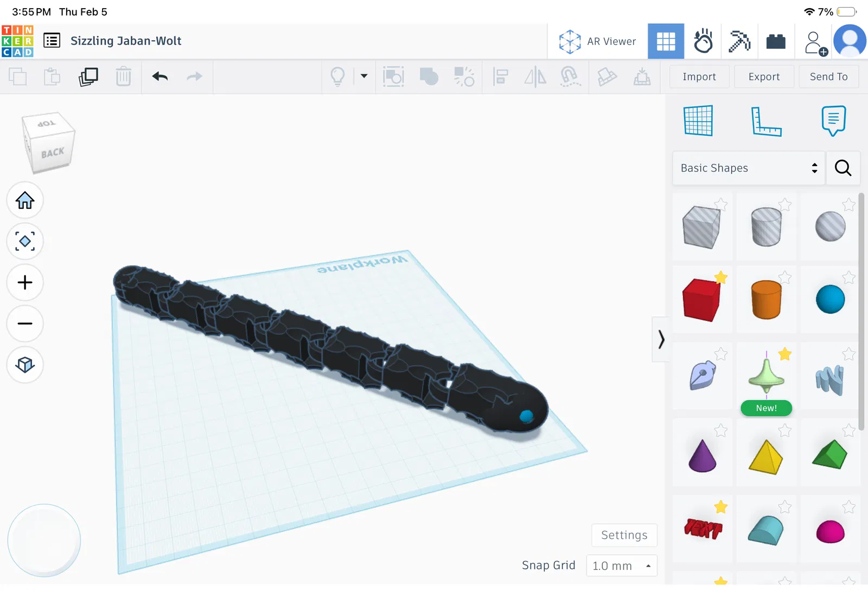The height and width of the screenshot is (603, 868).
Task: Pick the orange Cylinder shape
Action: [766, 300]
